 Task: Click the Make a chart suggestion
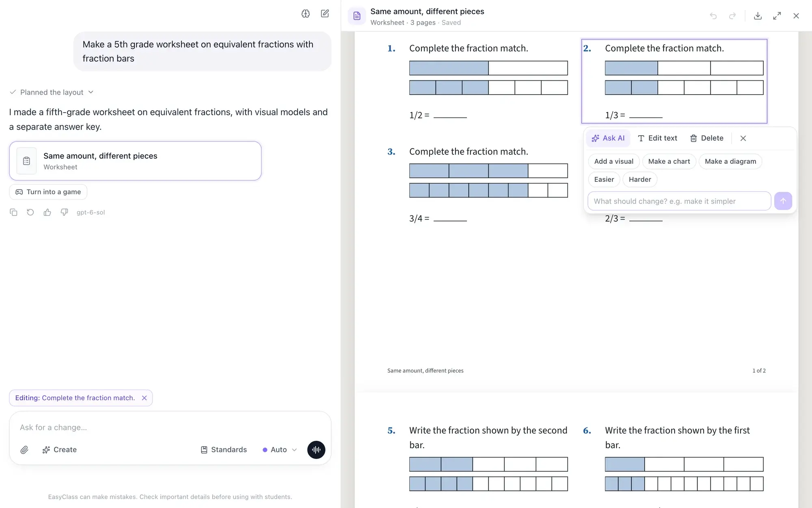669,161
